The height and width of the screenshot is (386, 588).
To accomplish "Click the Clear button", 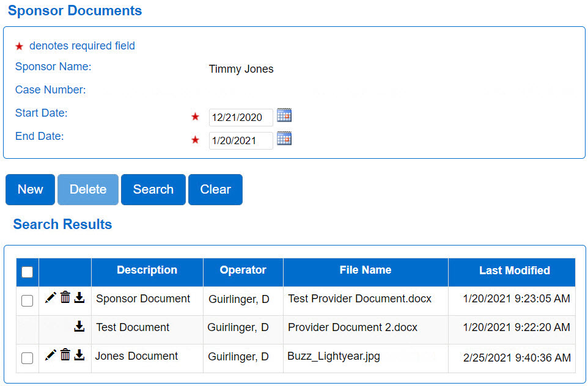I will tap(215, 189).
